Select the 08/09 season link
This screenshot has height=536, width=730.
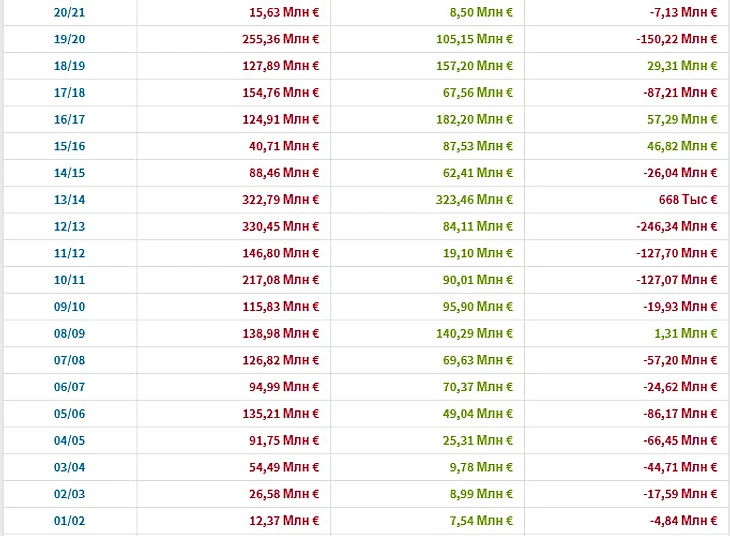coord(68,333)
